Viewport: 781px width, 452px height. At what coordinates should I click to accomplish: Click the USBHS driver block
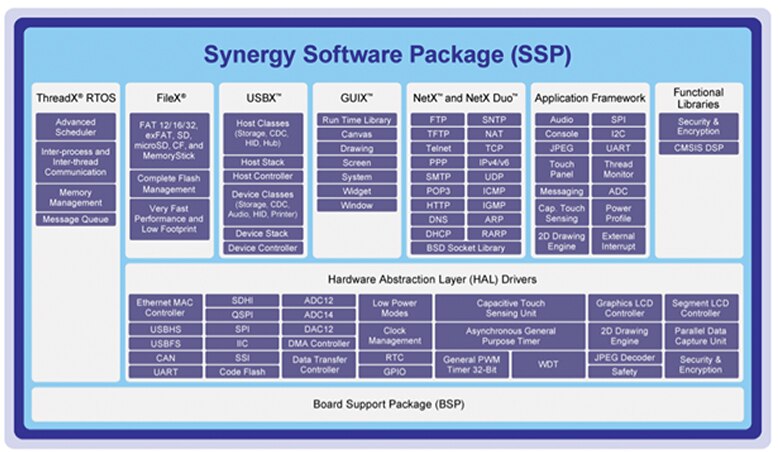(x=165, y=329)
